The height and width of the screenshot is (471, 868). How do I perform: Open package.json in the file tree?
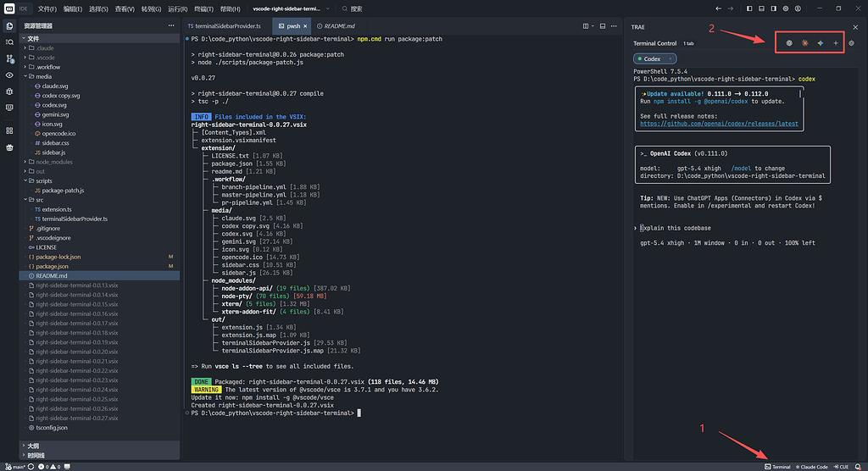(x=52, y=266)
